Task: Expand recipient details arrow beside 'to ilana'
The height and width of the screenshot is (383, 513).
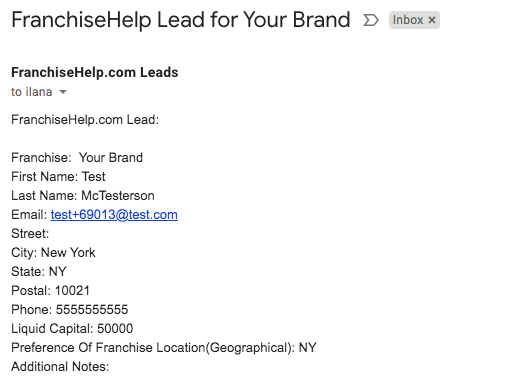Action: [x=63, y=92]
